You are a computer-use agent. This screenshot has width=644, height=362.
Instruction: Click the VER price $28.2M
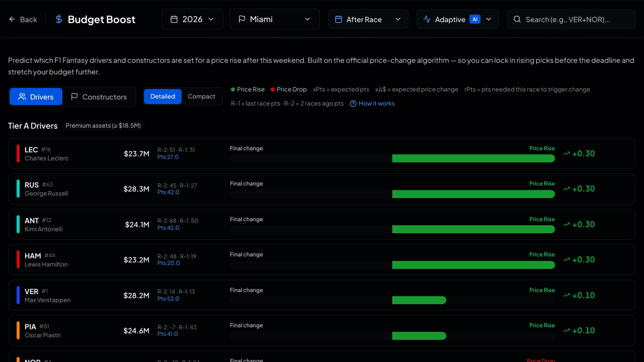coord(136,296)
